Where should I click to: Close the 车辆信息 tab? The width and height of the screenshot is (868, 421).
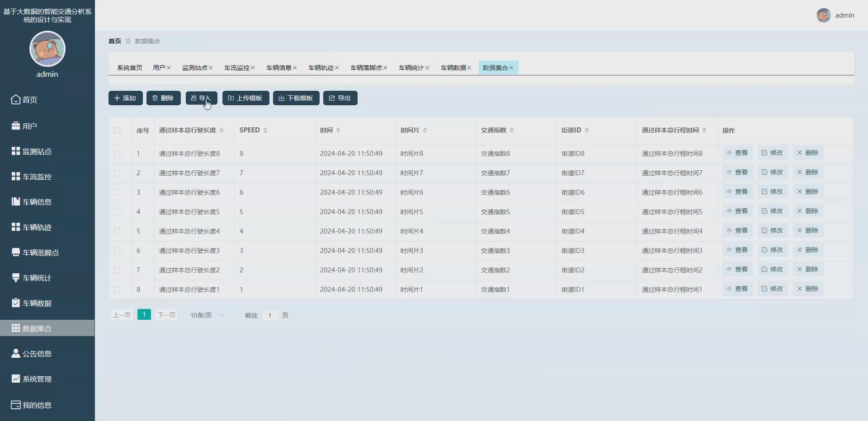click(295, 68)
